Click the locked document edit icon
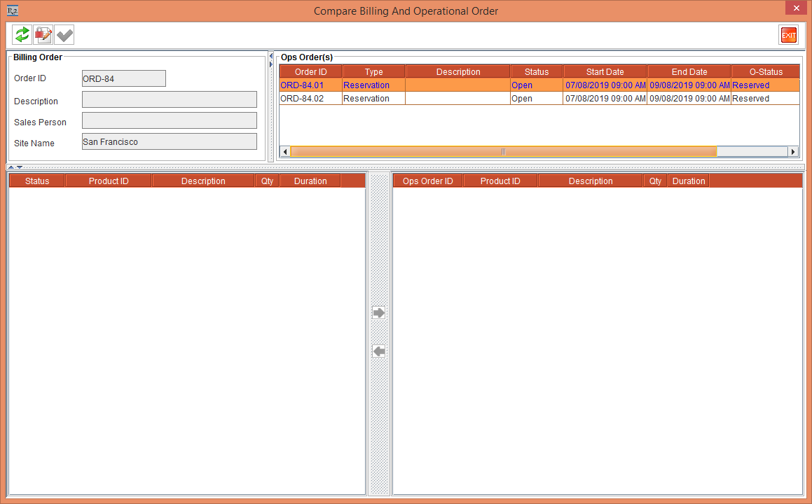812x504 pixels. (x=43, y=34)
